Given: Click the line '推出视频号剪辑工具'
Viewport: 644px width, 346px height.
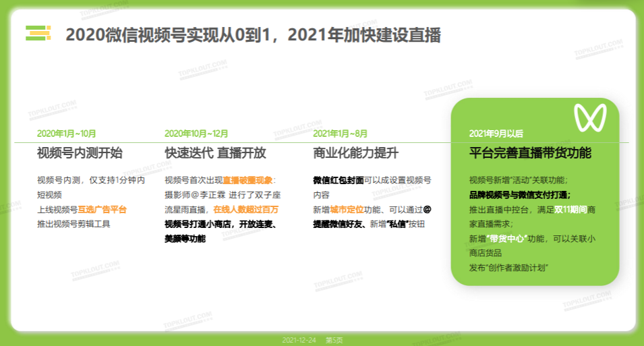Looking at the screenshot, I should click(x=74, y=224).
